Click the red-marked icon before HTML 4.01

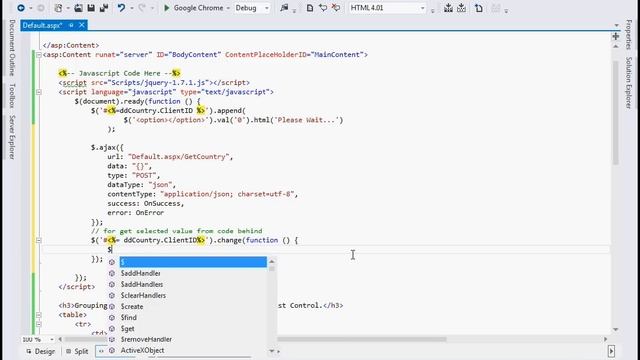(x=336, y=8)
